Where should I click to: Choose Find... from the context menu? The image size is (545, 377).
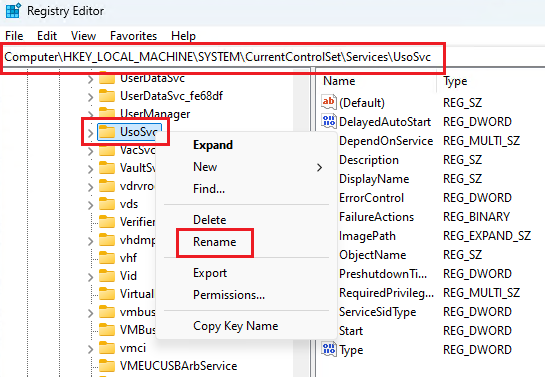pyautogui.click(x=209, y=189)
